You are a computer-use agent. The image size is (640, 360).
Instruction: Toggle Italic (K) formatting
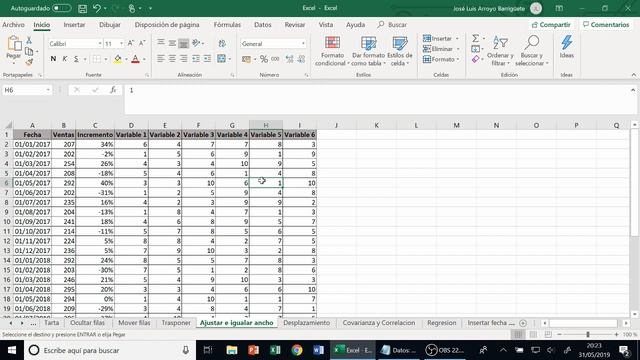(x=64, y=59)
